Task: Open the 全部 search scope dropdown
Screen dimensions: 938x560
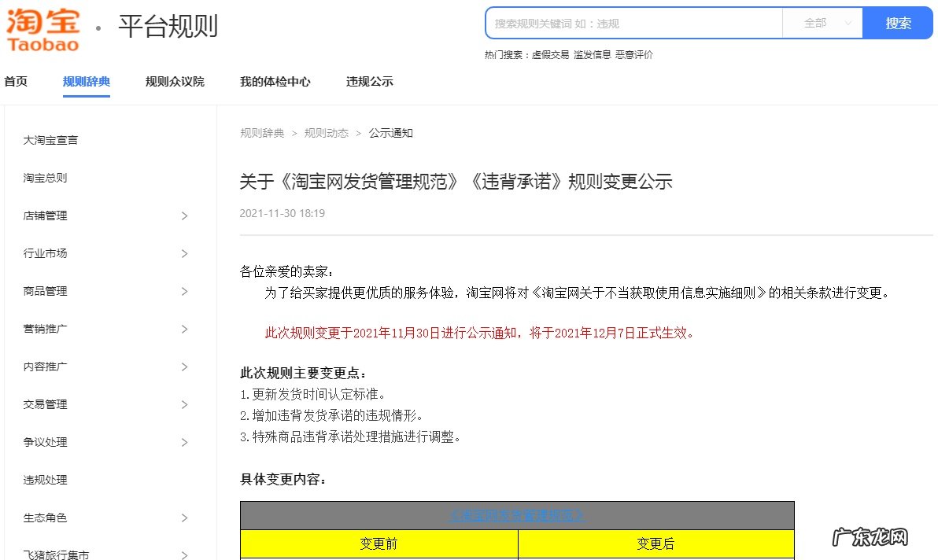Action: [x=822, y=24]
